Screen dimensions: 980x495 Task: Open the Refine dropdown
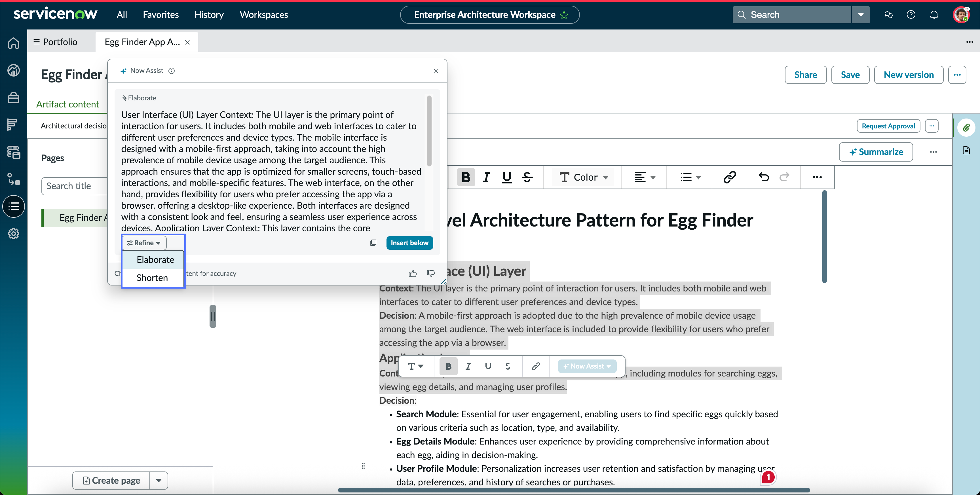[x=144, y=243]
